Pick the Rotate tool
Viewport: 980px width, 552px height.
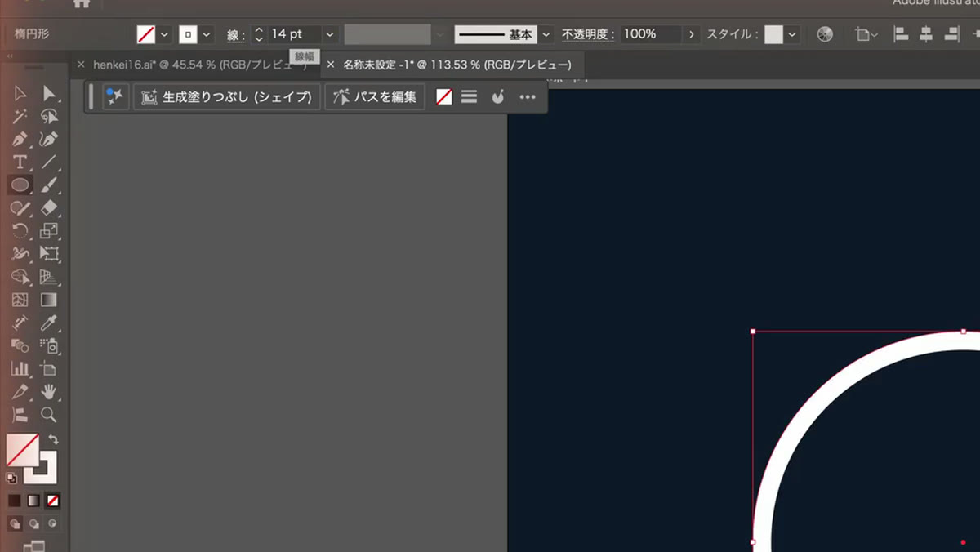[x=20, y=231]
